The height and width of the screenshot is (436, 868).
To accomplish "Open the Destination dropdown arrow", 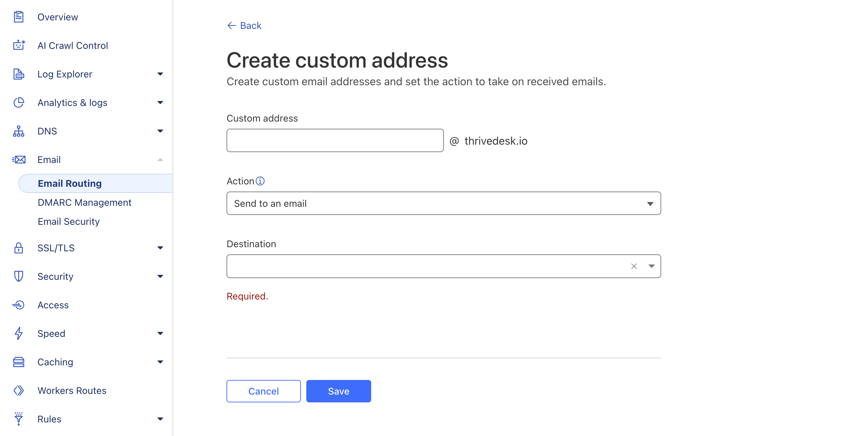I will pyautogui.click(x=651, y=266).
